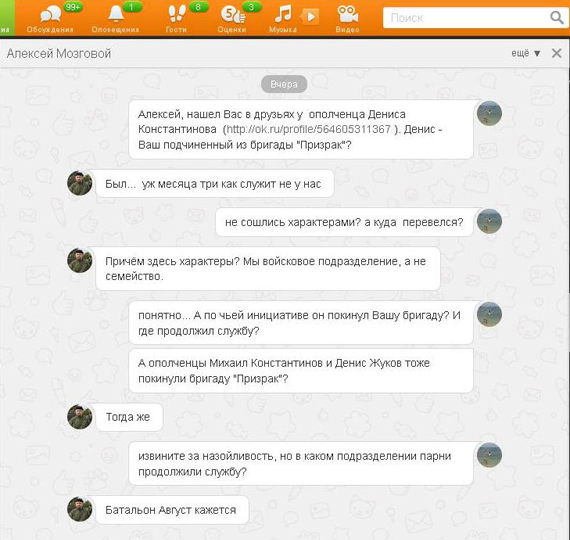The width and height of the screenshot is (570, 540).
Task: Expand the ещё dropdown menu
Action: click(x=526, y=53)
